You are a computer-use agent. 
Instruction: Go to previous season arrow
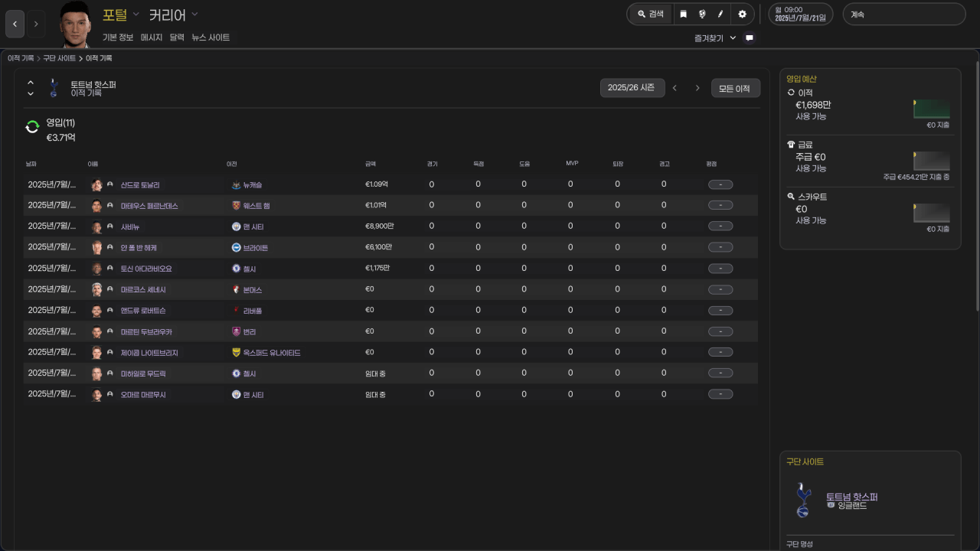tap(675, 88)
